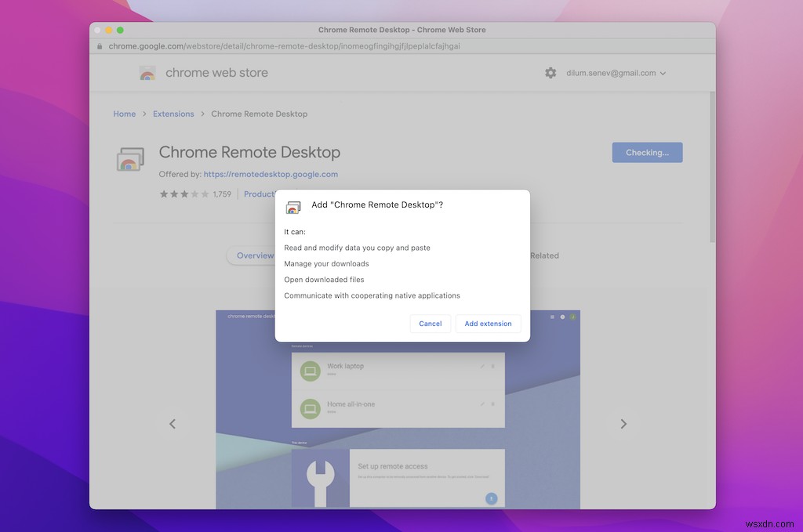Navigate to Home via the breadcrumb
Viewport: 803px width, 532px height.
click(x=124, y=113)
